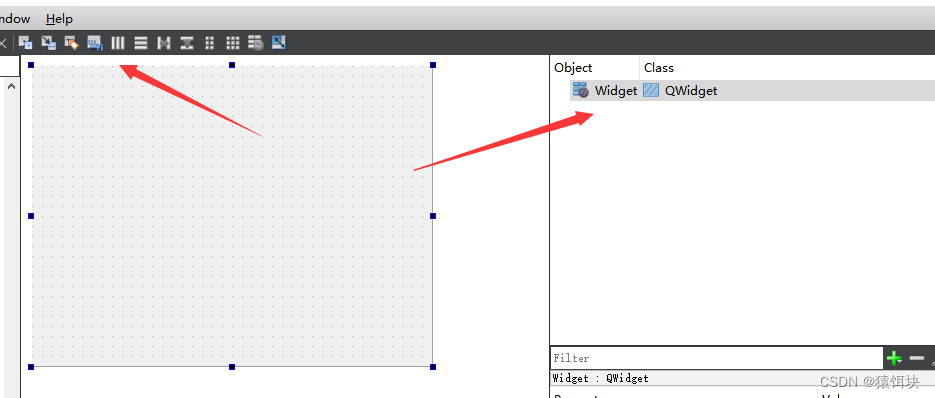The image size is (935, 398).
Task: Add a dynamic property with green plus
Action: (894, 358)
